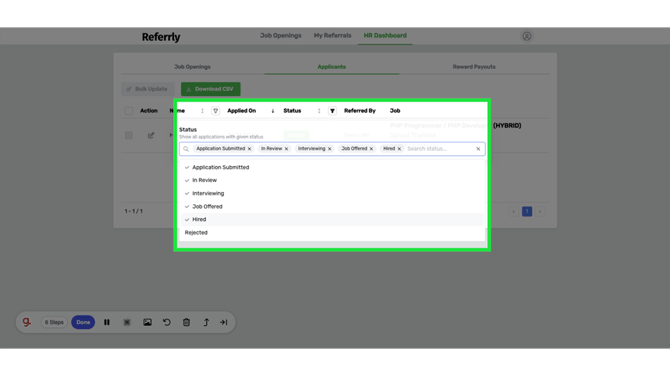This screenshot has height=376, width=670.
Task: Sort by the Name column arrows
Action: tap(202, 111)
